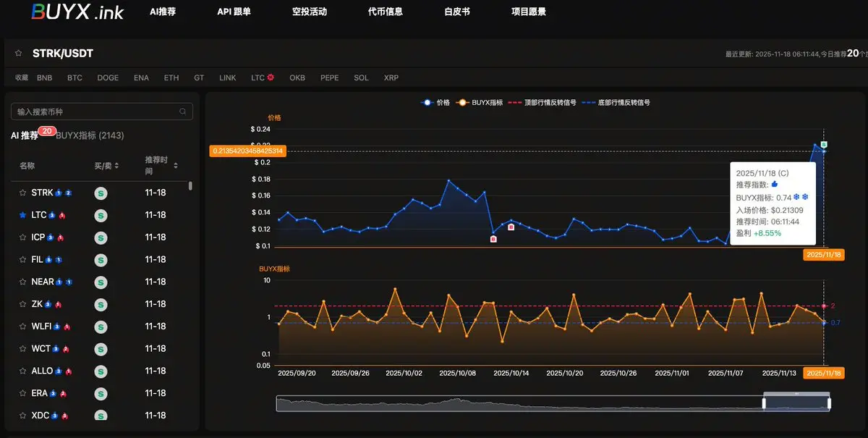Screen dimensions: 868x438
Task: Click WCT green S sell badge
Action: tap(101, 348)
